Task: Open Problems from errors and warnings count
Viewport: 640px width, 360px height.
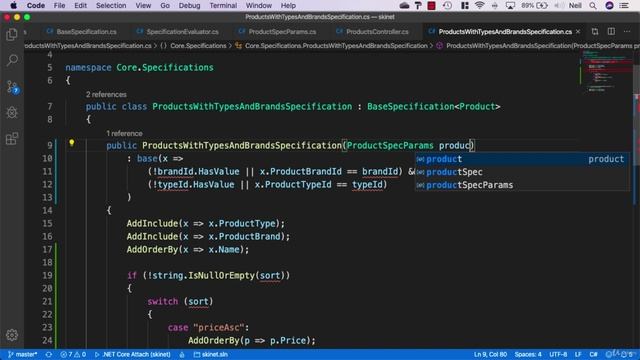Action: coord(73,354)
